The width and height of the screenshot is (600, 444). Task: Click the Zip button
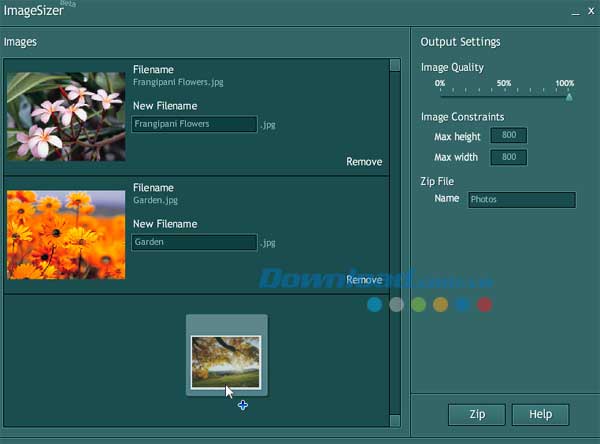click(x=477, y=414)
